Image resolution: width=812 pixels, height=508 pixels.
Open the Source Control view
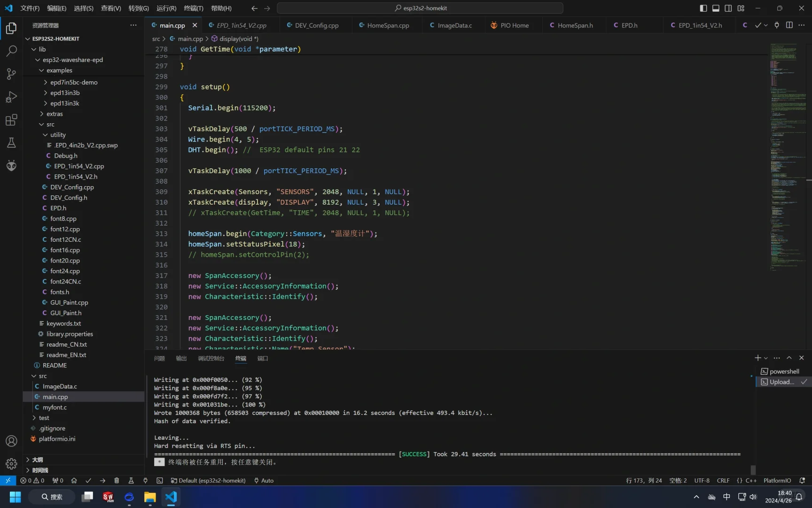(11, 74)
